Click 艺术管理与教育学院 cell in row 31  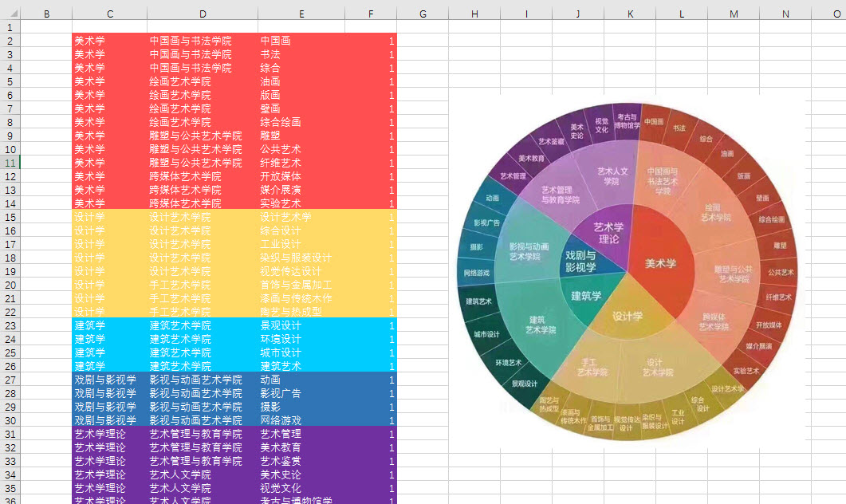203,434
